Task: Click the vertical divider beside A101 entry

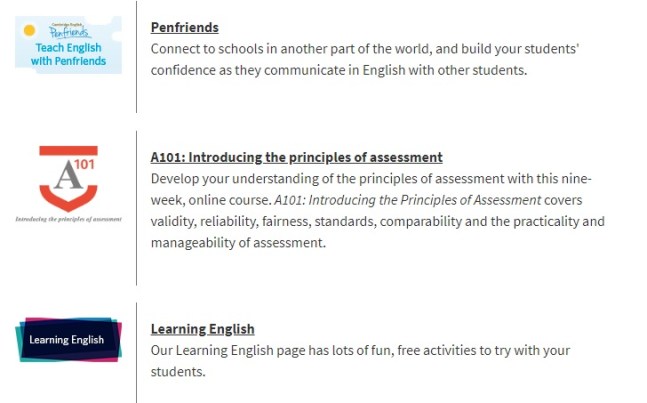Action: 136,207
